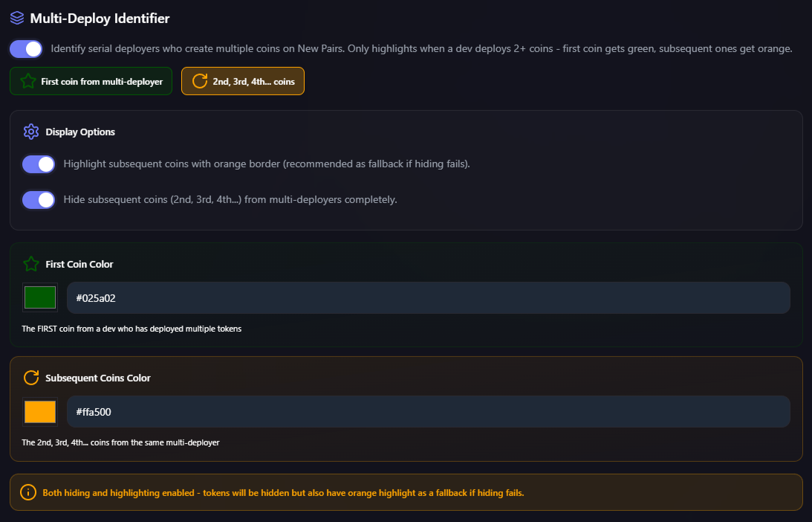The width and height of the screenshot is (812, 522).
Task: Toggle off highlight subsequent coins with orange border
Action: click(39, 164)
